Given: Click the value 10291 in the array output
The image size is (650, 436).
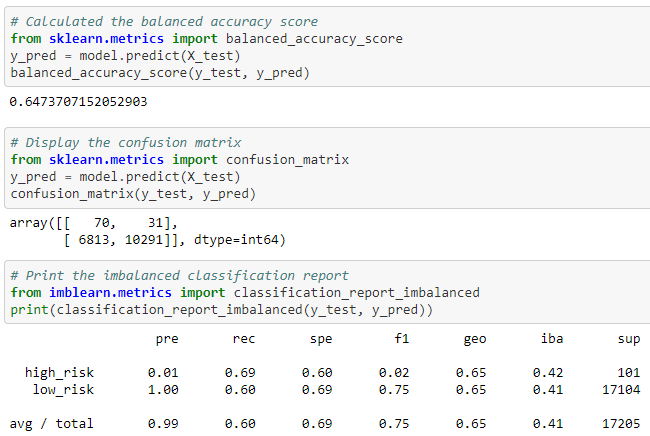Looking at the screenshot, I should 144,240.
